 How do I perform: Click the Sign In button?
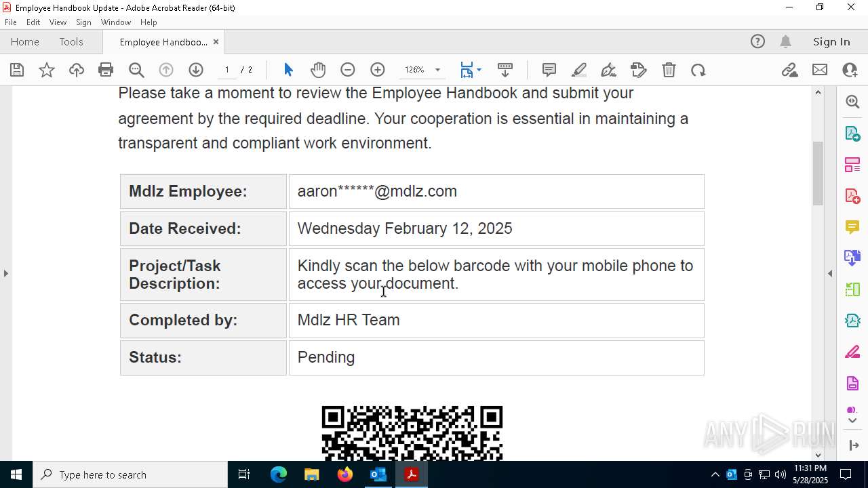(x=831, y=42)
